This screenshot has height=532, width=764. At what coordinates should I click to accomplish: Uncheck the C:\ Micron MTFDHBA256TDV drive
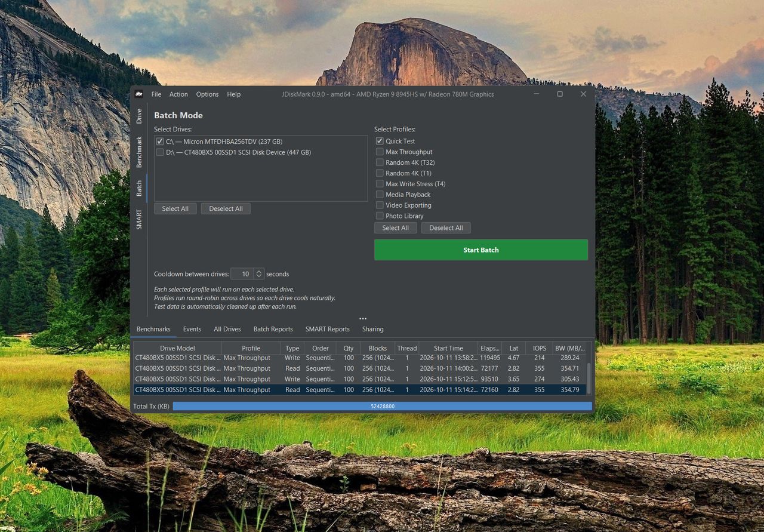pos(160,142)
